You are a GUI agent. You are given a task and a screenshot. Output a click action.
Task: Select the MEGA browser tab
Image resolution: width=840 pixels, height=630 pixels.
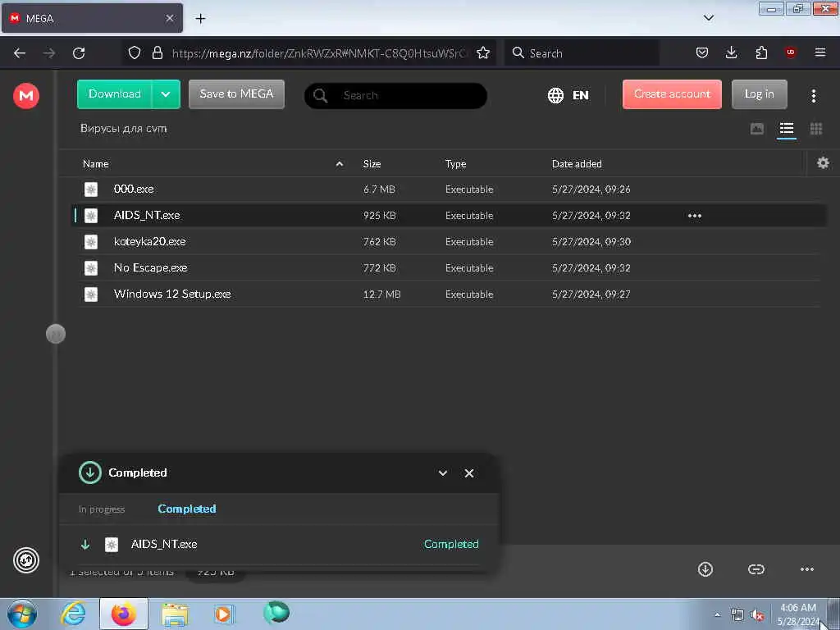(x=92, y=18)
